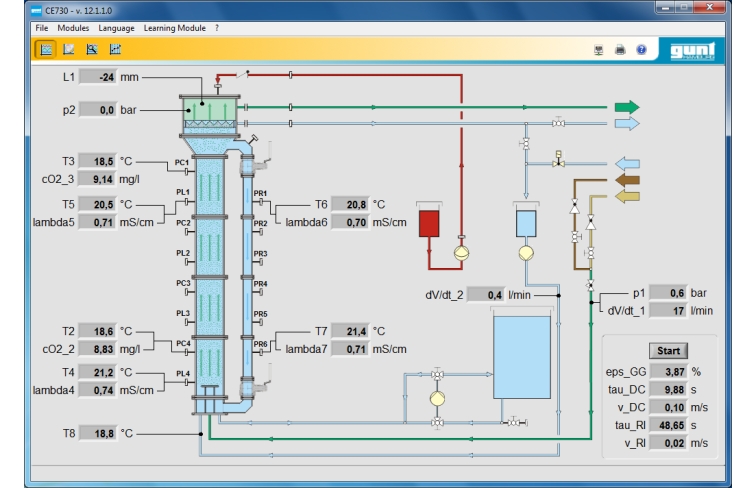Open the Modules menu

coord(73,27)
